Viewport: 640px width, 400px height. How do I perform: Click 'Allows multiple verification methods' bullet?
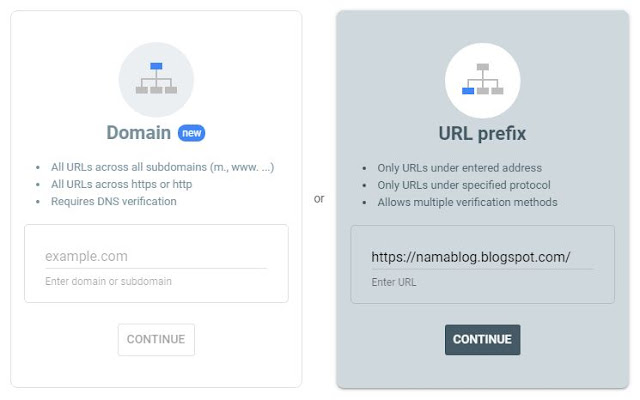pyautogui.click(x=467, y=202)
